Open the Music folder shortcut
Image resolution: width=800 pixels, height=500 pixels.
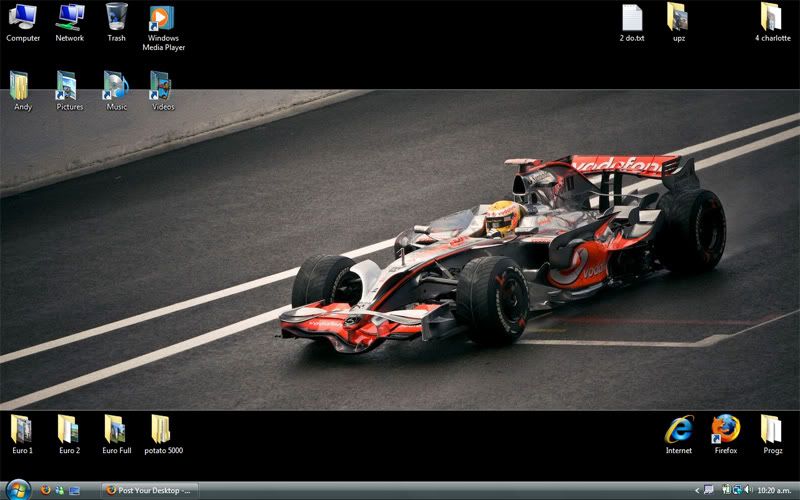(x=116, y=86)
